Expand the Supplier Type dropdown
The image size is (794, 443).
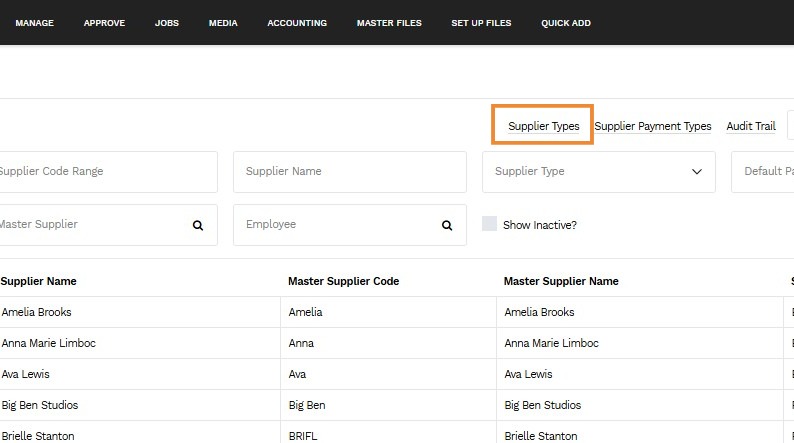[x=599, y=172]
